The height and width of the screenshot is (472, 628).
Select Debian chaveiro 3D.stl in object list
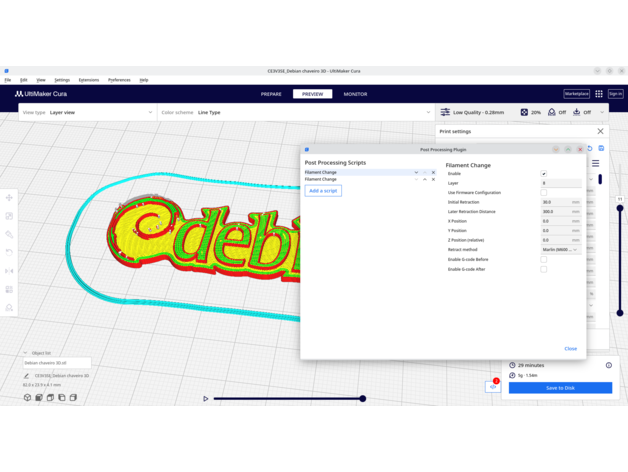[57, 363]
